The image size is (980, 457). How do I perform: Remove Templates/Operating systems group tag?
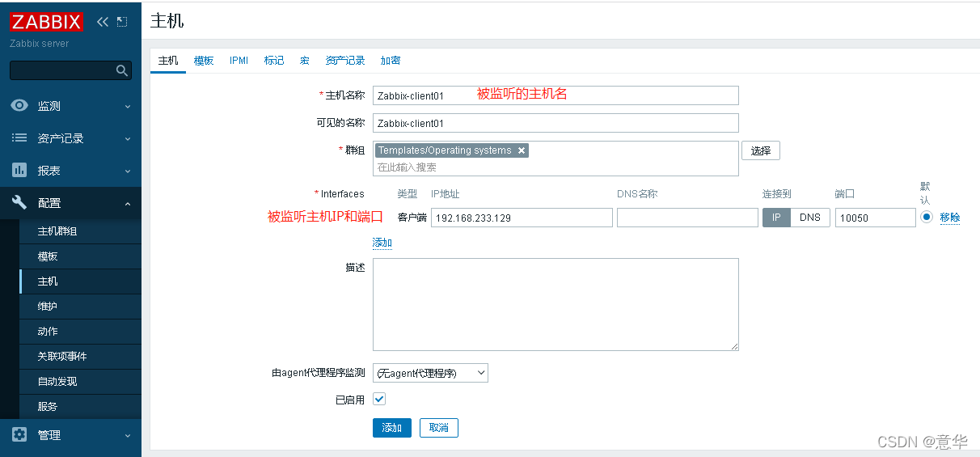522,150
